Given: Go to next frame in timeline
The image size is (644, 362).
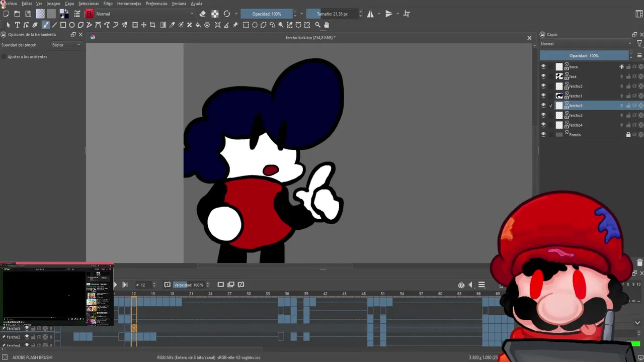Looking at the screenshot, I should pyautogui.click(x=125, y=285).
